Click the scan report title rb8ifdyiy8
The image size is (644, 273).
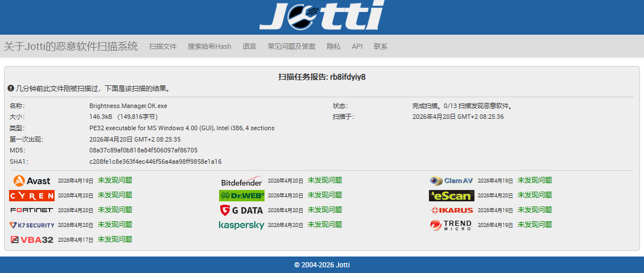(x=322, y=77)
